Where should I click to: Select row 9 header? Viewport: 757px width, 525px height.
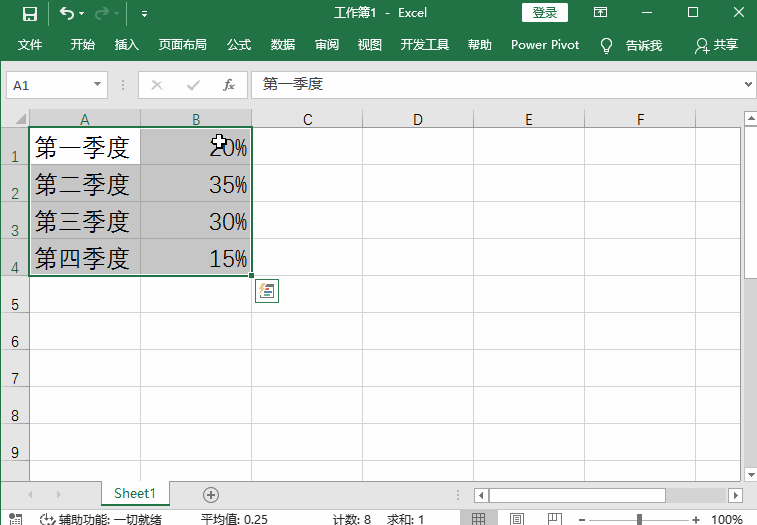pos(15,442)
